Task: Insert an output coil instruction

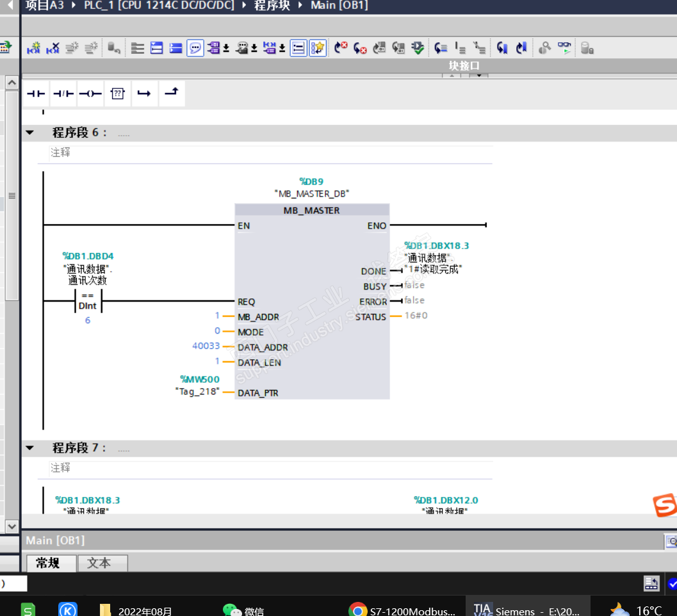Action: tap(90, 93)
